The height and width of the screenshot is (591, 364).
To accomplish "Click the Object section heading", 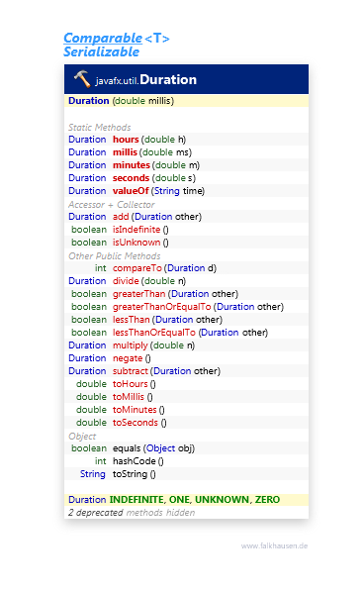I will (82, 437).
